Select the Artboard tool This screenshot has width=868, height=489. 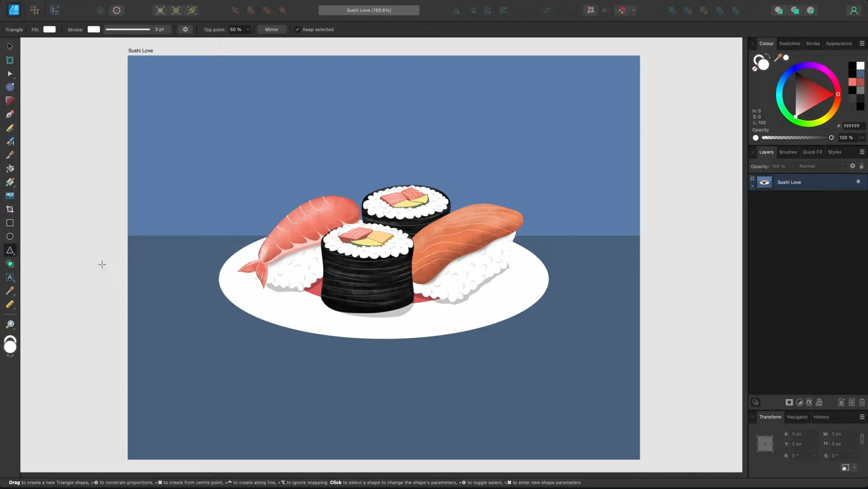pyautogui.click(x=10, y=60)
